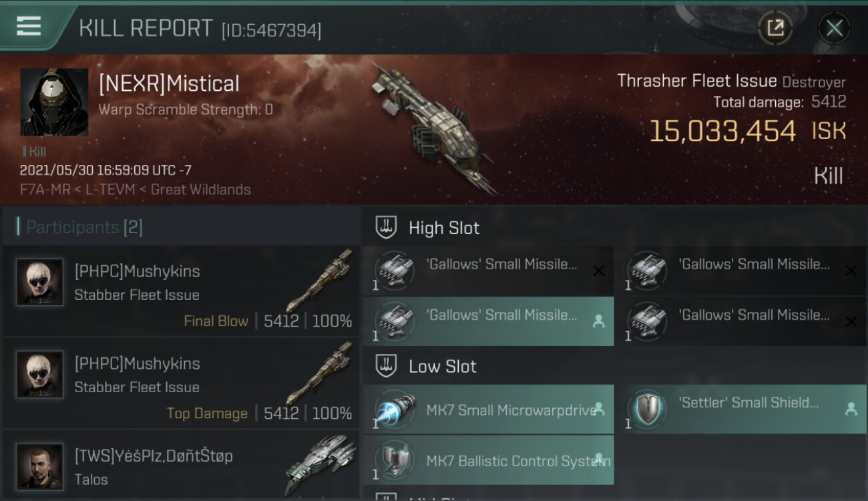Screen dimensions: 868x501
Task: Select the Talos pilot portrait
Action: 40,466
